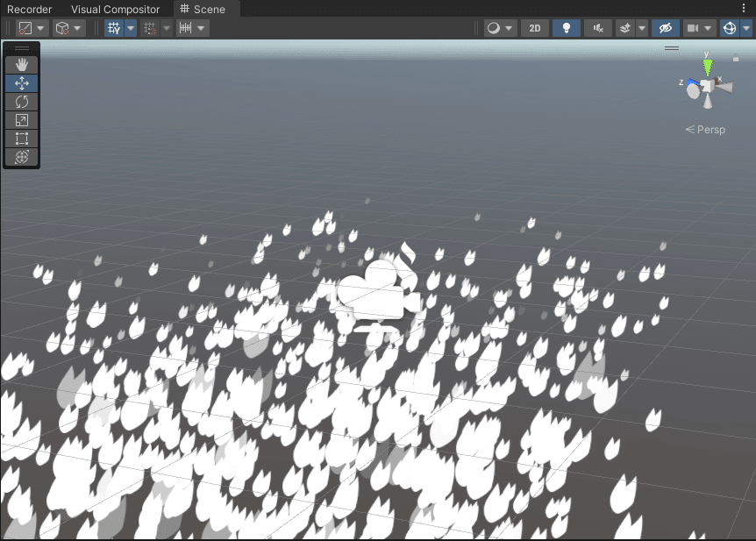Viewport: 756px width, 541px height.
Task: Toggle scene effects skybox button
Action: [625, 28]
